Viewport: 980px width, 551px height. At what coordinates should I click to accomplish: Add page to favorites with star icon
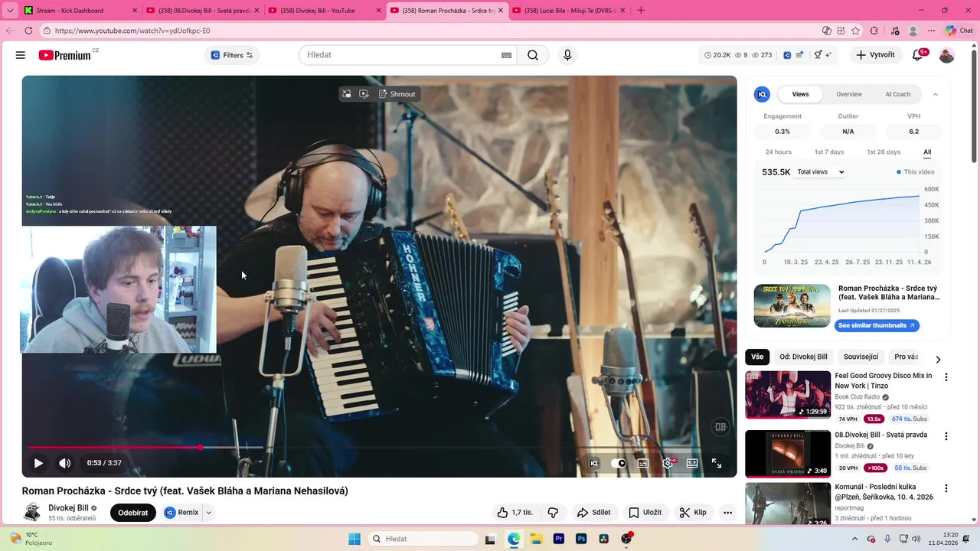point(855,31)
